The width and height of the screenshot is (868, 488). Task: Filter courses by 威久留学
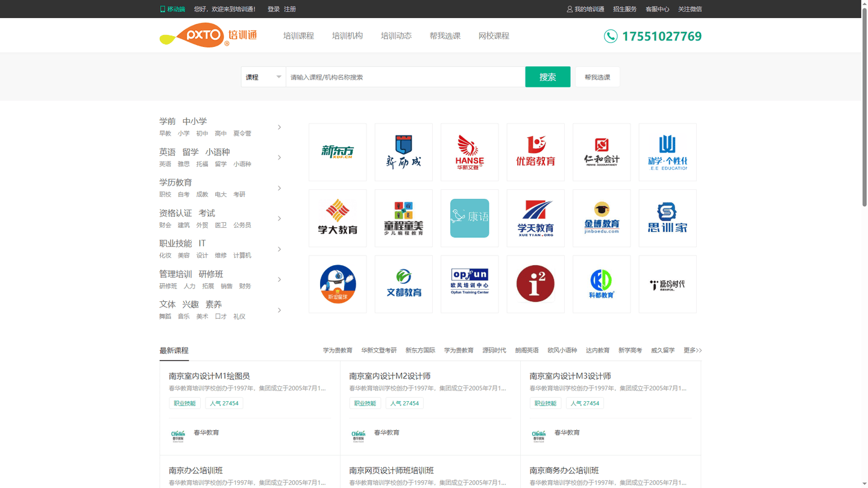662,350
